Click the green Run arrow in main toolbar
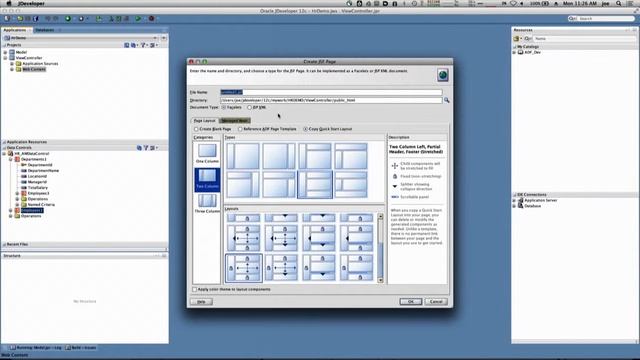Screen dimensions: 640x360 pyautogui.click(x=138, y=19)
